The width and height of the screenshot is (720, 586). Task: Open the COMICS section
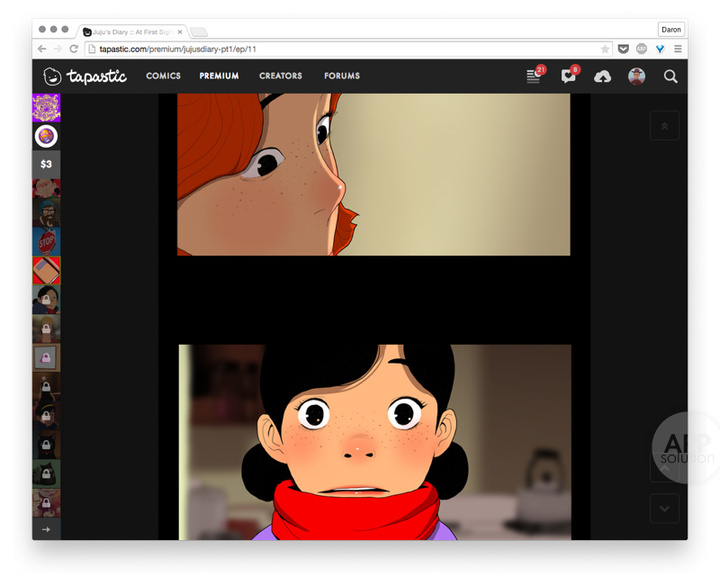163,76
